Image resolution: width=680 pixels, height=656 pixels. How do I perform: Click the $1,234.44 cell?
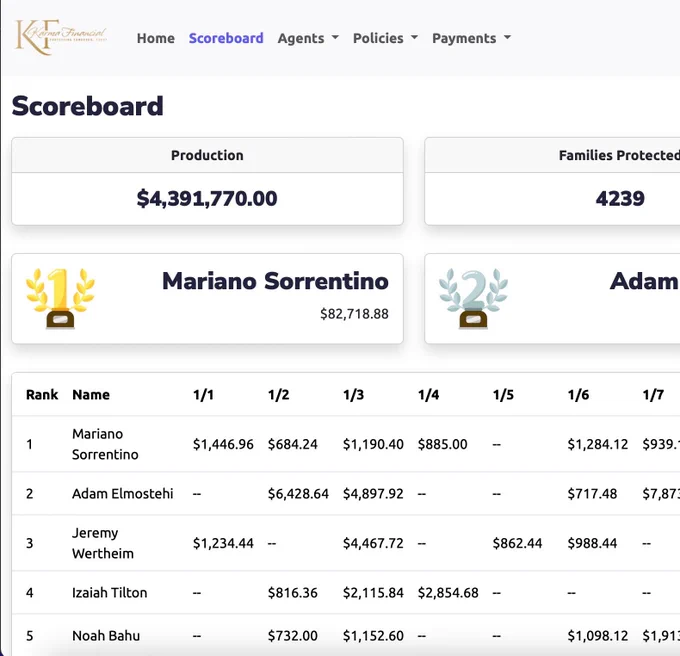pos(223,543)
